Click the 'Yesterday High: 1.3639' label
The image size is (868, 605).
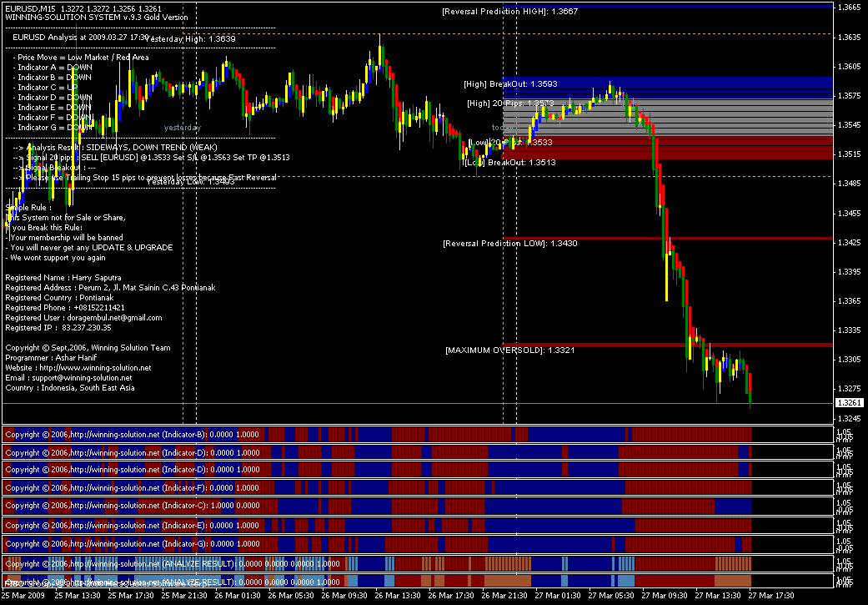(x=190, y=38)
